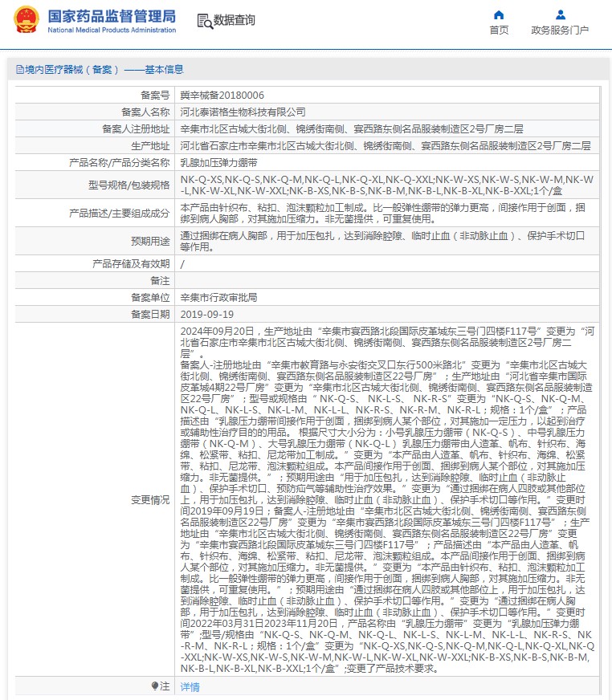Click 国家药品监督管理局 title text
The image size is (612, 700).
pos(112,16)
